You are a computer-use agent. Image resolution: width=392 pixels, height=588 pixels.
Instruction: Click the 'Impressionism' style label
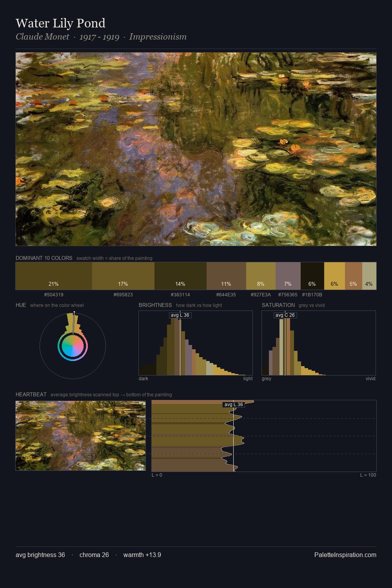click(x=158, y=37)
